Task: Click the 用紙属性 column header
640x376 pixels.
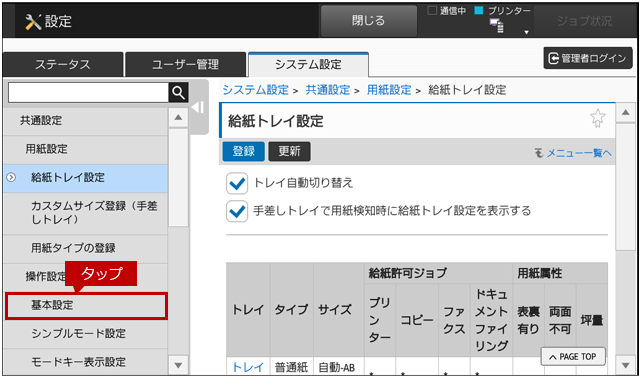Action: [x=560, y=274]
